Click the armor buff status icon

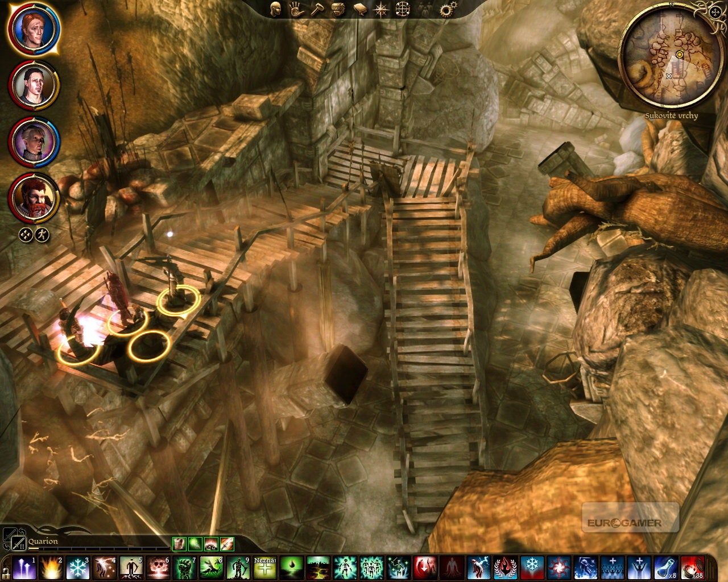tap(179, 544)
